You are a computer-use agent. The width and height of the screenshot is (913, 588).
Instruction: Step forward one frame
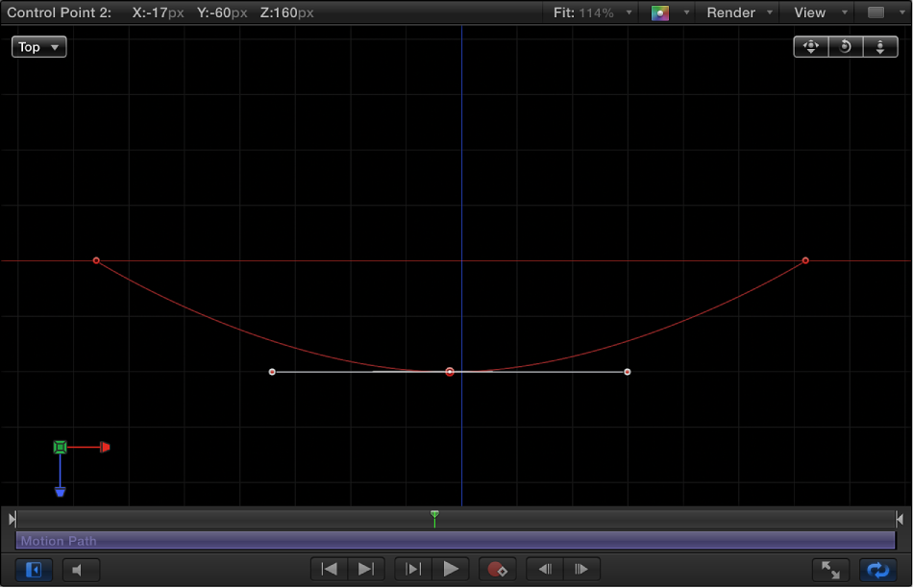click(581, 569)
